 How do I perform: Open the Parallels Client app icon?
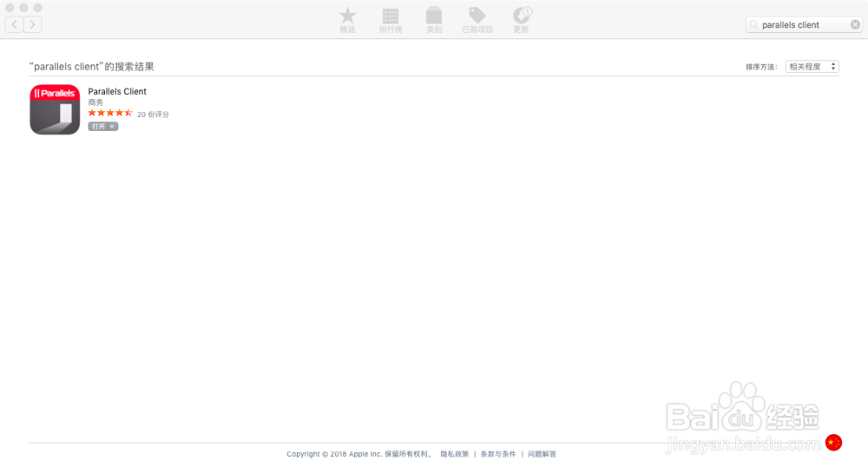(55, 109)
